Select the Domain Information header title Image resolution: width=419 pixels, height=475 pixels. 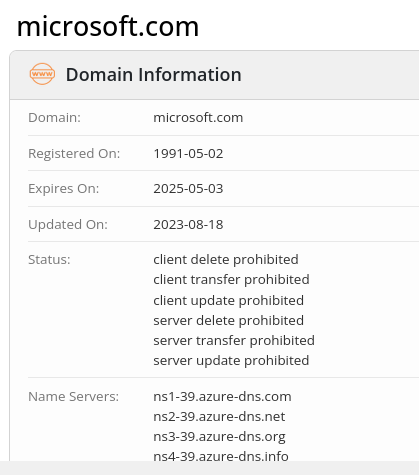[154, 74]
